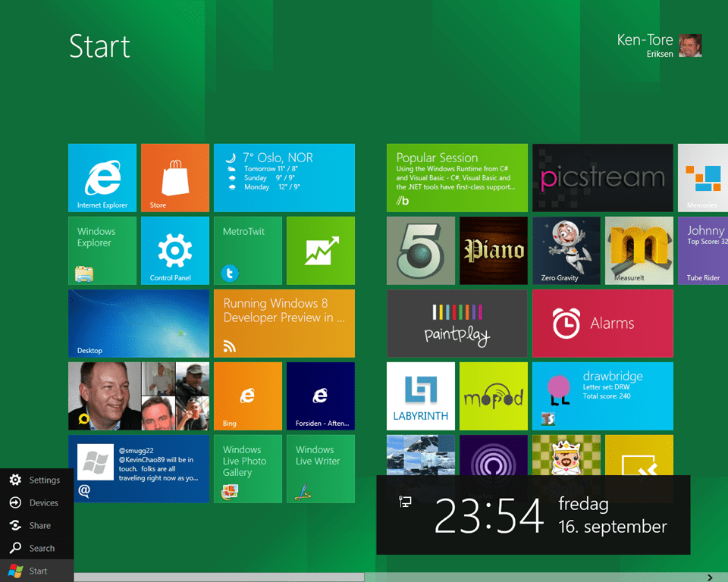The image size is (728, 582).
Task: Open the paintplay tile
Action: pyautogui.click(x=457, y=324)
